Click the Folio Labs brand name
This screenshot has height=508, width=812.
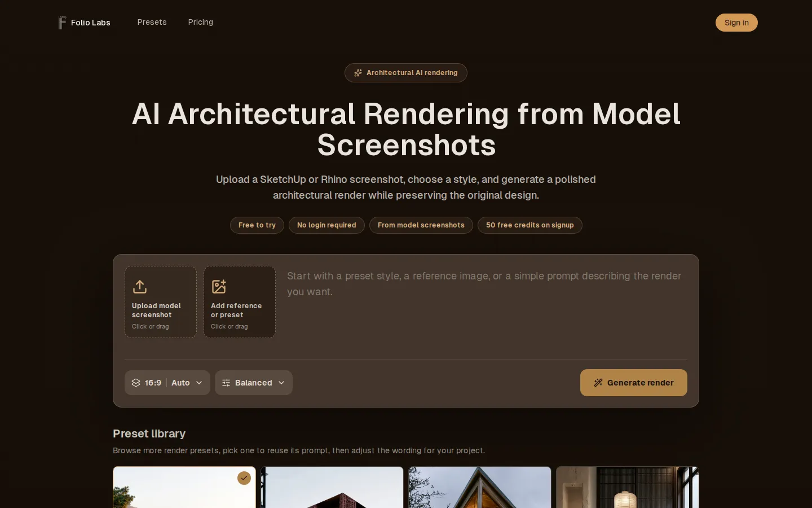pos(91,23)
